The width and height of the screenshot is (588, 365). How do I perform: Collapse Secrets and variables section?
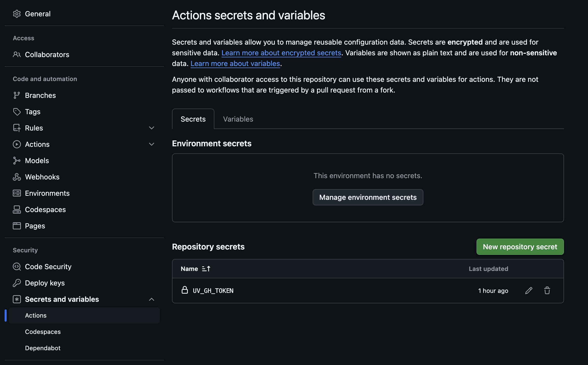152,299
